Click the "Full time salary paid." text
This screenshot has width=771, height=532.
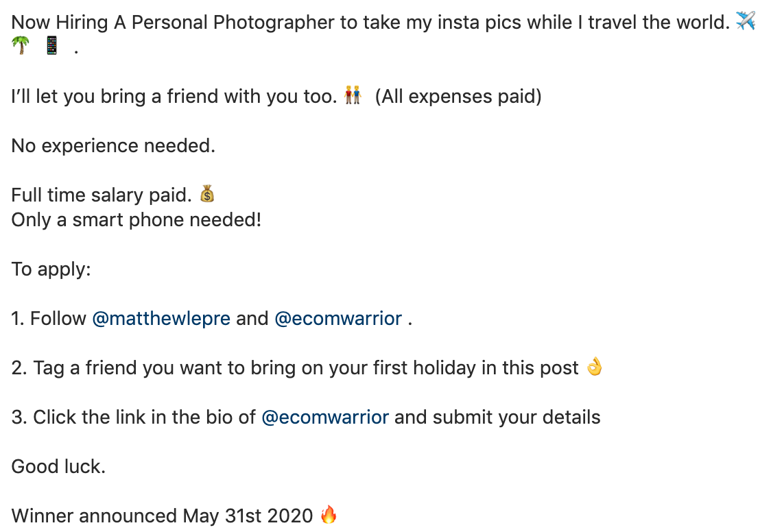coord(102,195)
